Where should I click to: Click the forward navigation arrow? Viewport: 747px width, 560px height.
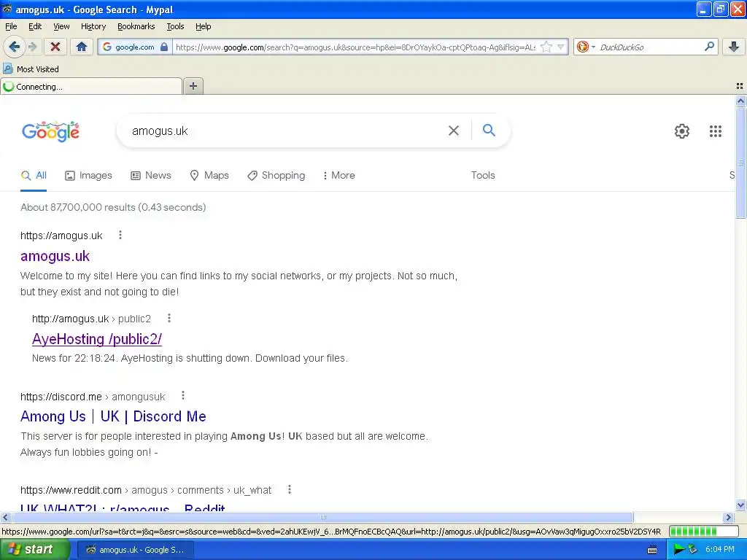tap(32, 47)
